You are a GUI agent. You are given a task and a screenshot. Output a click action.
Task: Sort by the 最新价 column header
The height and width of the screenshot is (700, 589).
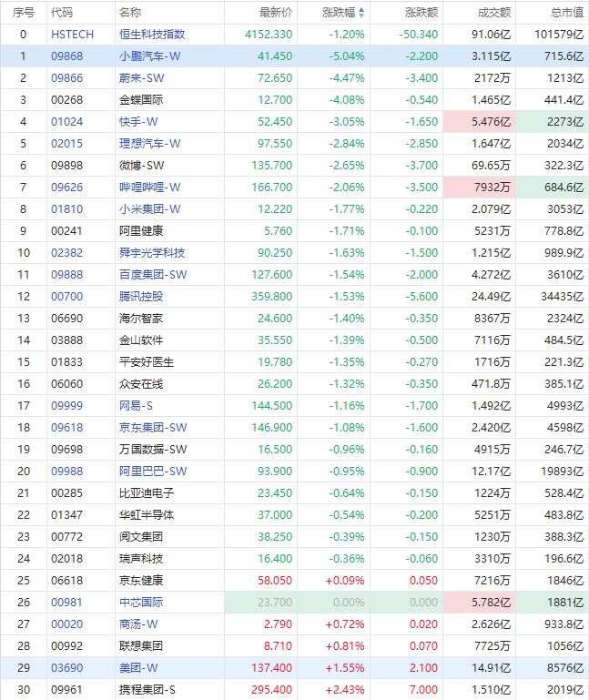pos(276,13)
